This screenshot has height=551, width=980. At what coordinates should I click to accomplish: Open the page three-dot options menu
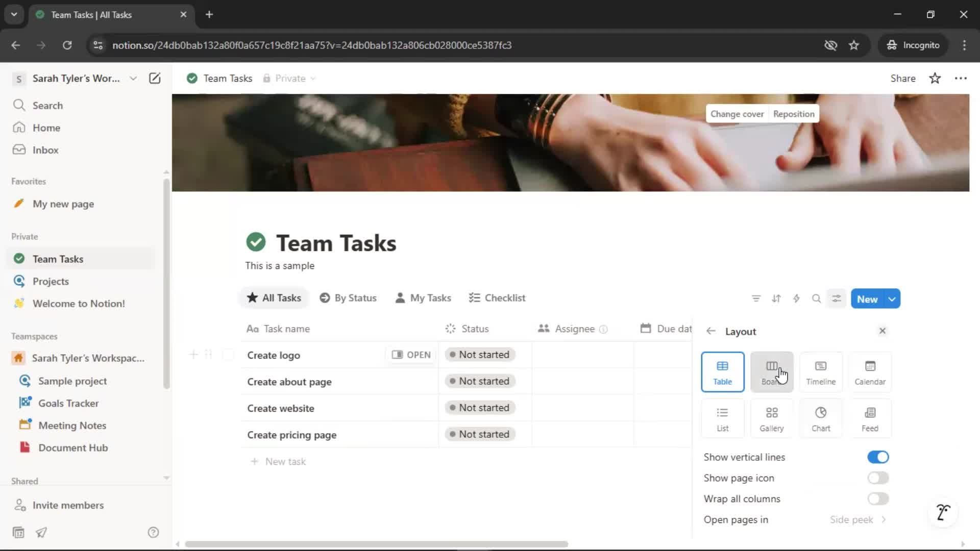click(x=961, y=78)
